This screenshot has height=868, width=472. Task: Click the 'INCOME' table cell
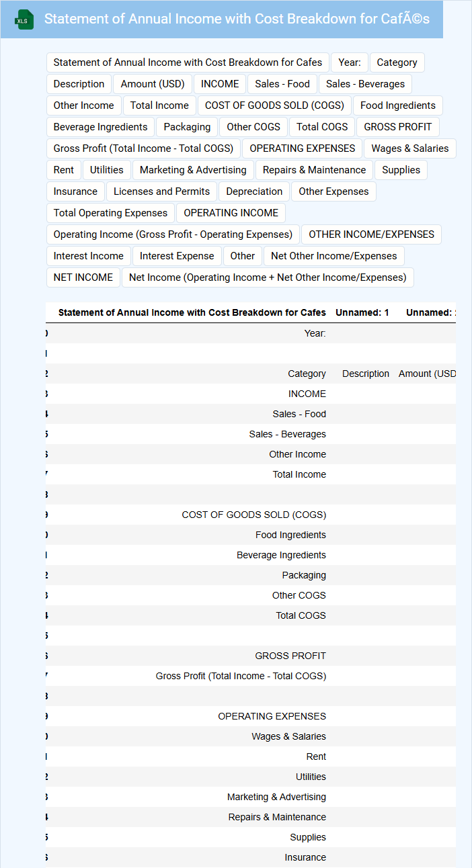click(x=307, y=394)
